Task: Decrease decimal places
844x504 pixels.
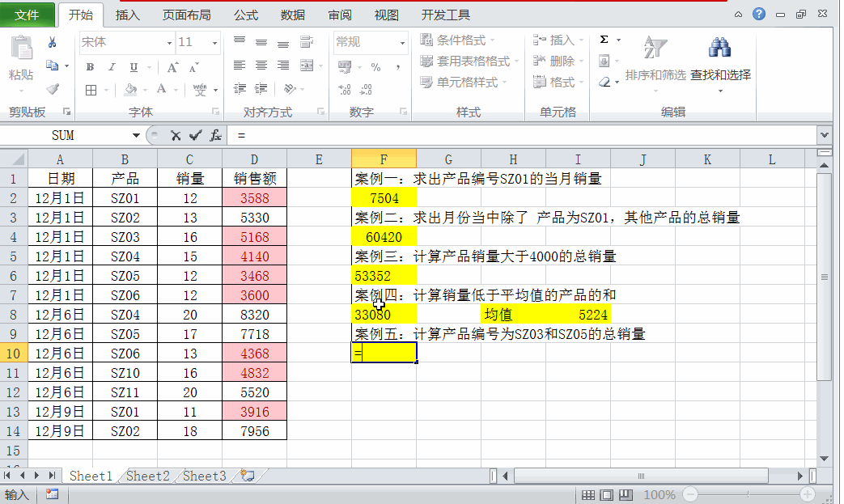Action: [x=367, y=89]
